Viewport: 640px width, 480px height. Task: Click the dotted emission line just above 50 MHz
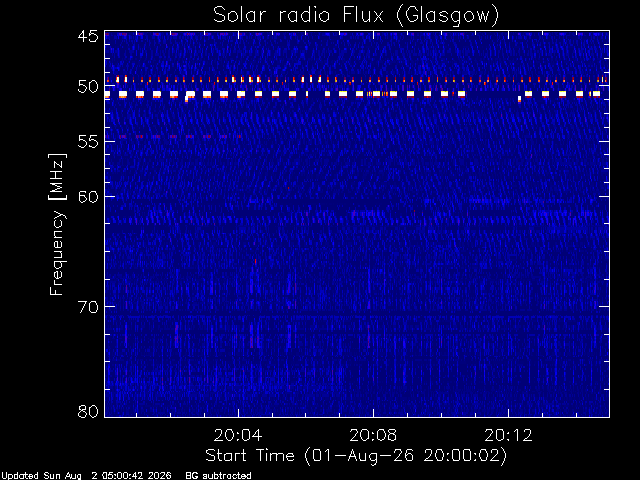[x=357, y=80]
